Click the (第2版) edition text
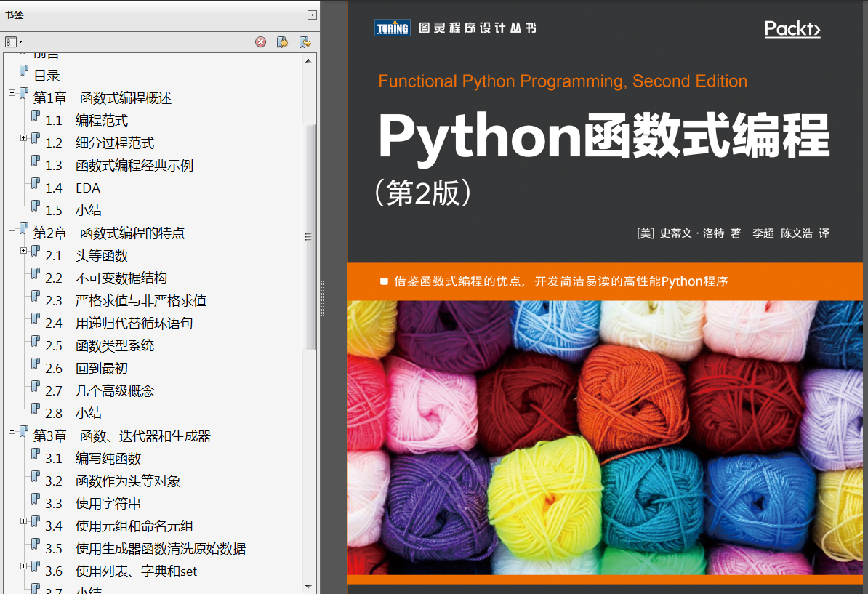This screenshot has height=594, width=868. 423,193
